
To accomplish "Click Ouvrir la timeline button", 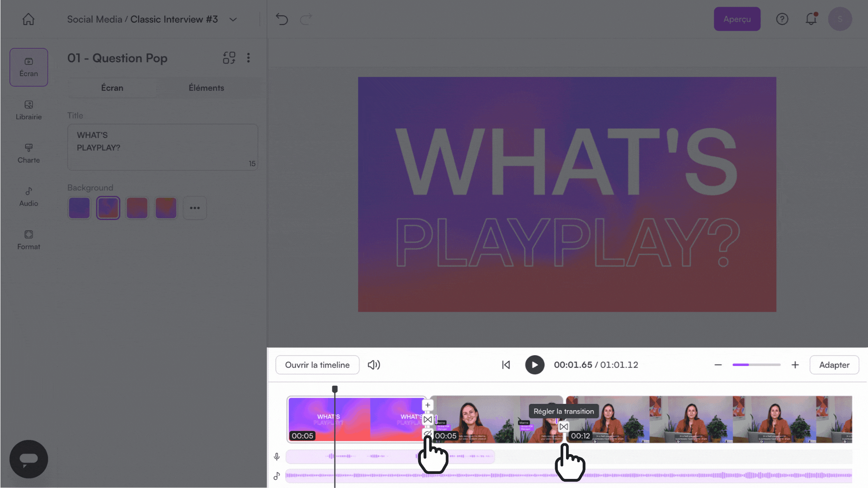I will click(317, 365).
